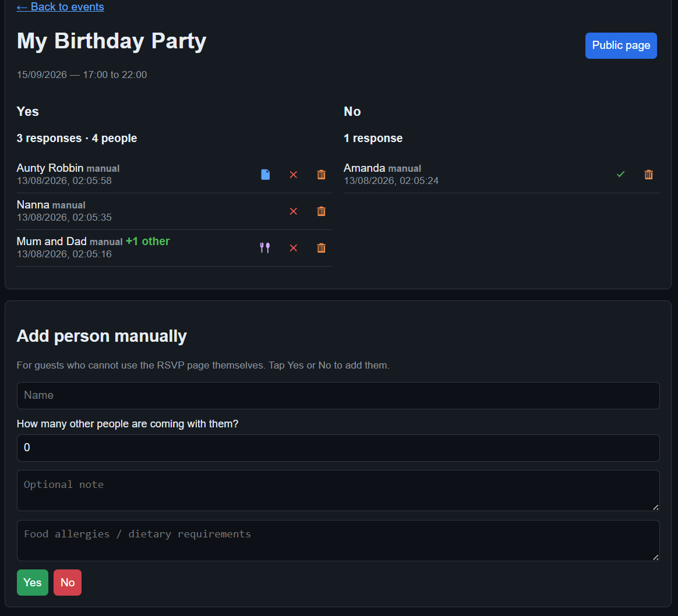Select the 'Add person manually' heading
The width and height of the screenshot is (678, 616).
coord(101,336)
